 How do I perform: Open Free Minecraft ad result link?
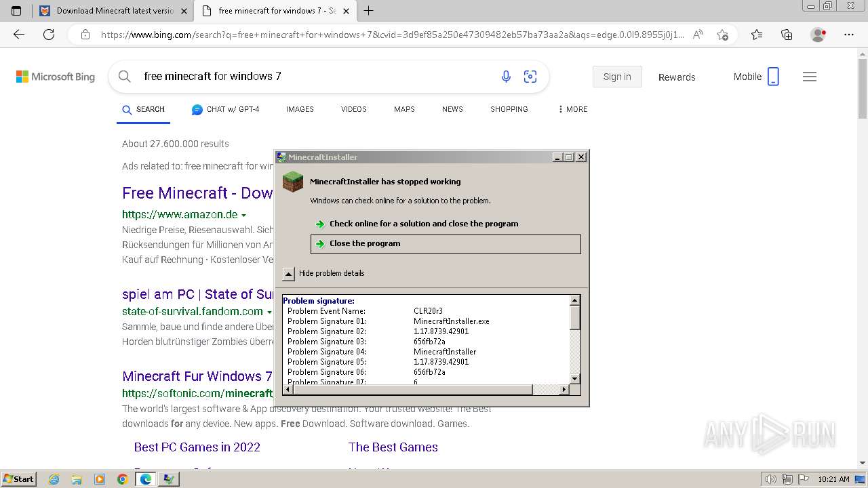pyautogui.click(x=197, y=193)
